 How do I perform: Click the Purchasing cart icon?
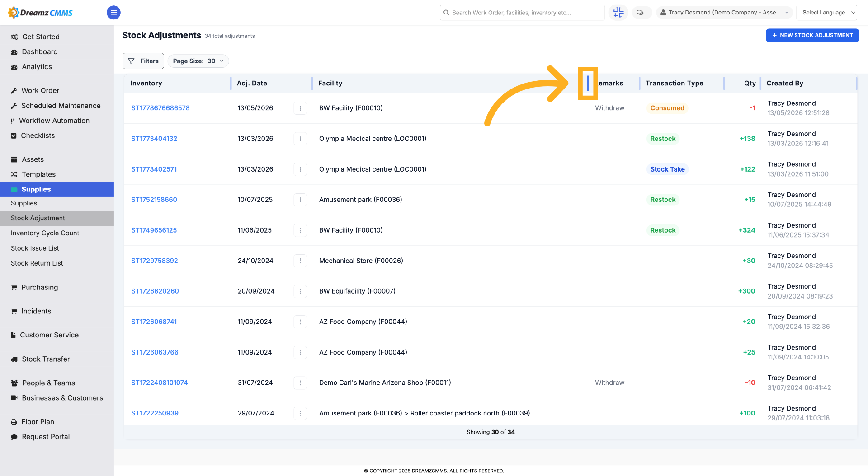point(14,287)
